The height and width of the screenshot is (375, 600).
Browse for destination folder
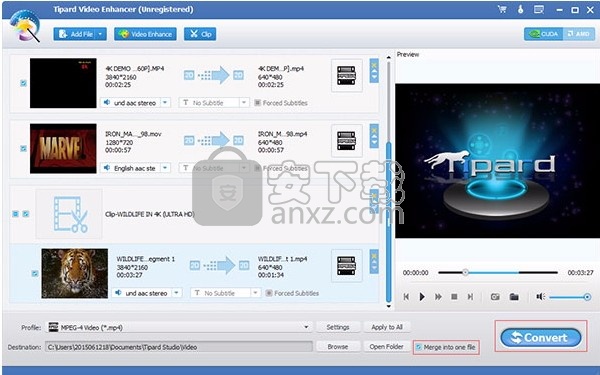[x=338, y=347]
